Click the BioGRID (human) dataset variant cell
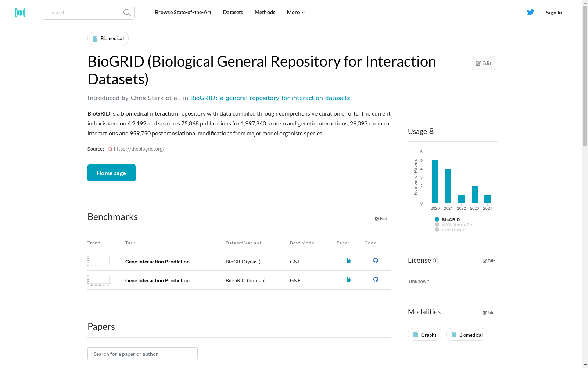 pyautogui.click(x=245, y=280)
